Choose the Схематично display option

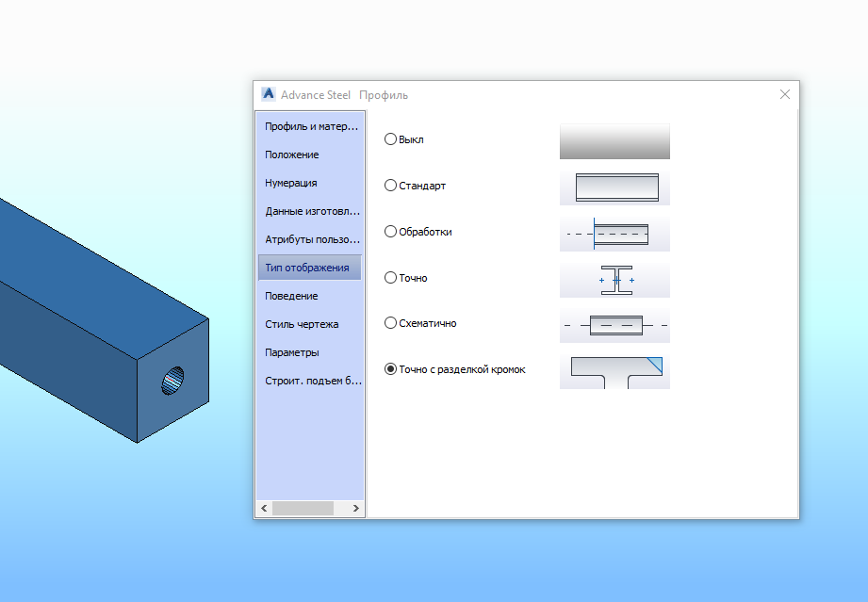pos(390,322)
